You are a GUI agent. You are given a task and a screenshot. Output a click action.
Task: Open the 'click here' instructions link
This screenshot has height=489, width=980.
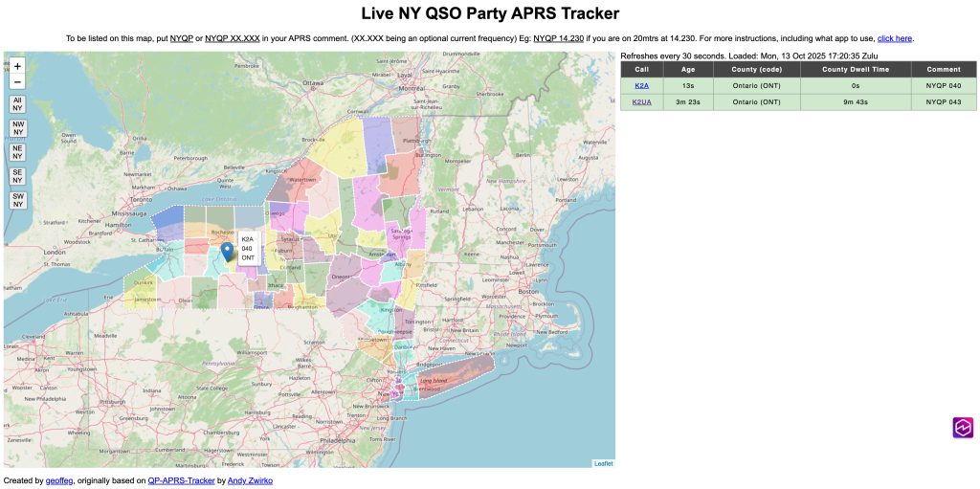pyautogui.click(x=895, y=38)
